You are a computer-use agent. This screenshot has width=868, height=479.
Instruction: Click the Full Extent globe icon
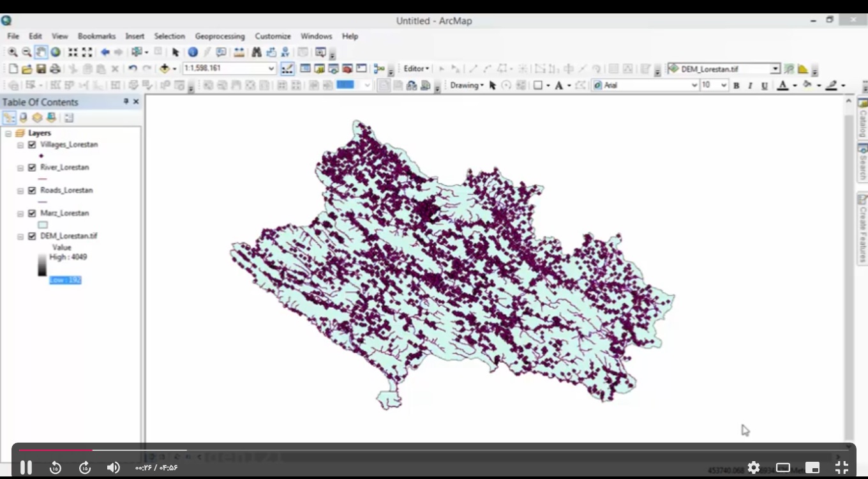pos(56,52)
